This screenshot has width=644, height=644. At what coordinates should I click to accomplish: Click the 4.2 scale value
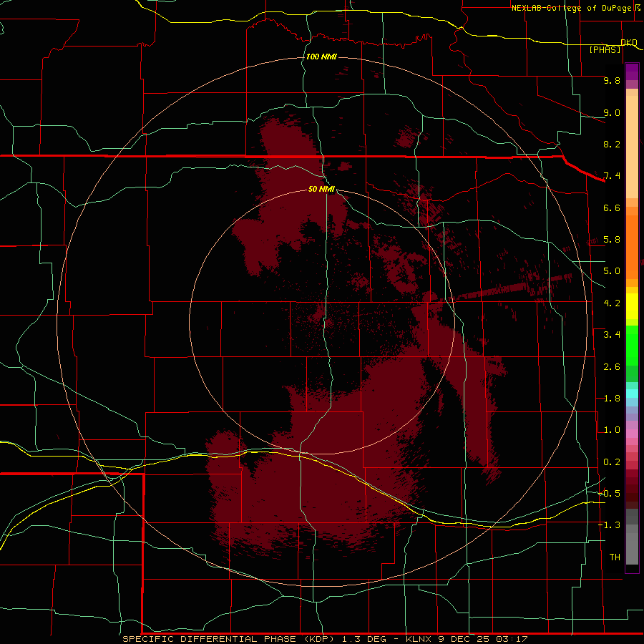[x=612, y=303]
